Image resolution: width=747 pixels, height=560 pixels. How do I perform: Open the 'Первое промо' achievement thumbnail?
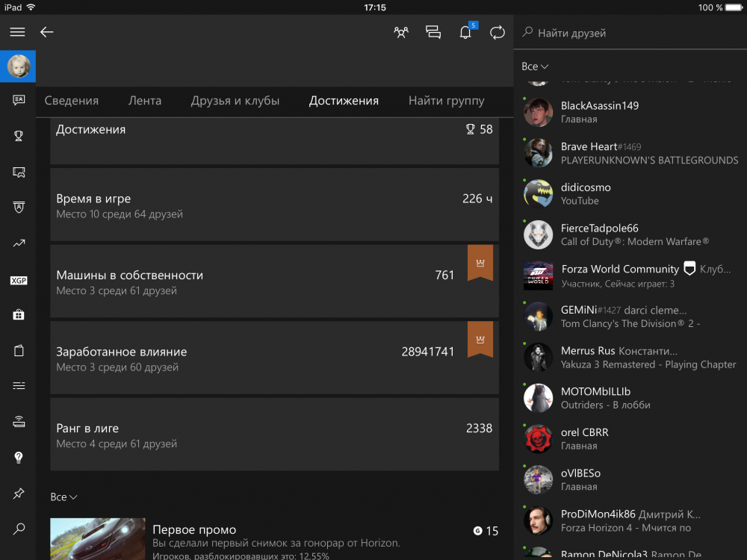98,538
